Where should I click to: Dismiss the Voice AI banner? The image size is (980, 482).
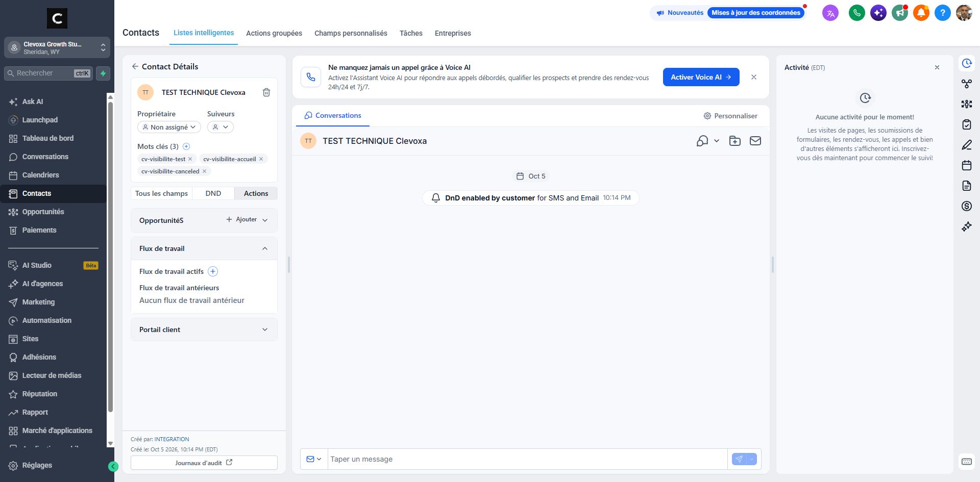(x=754, y=77)
